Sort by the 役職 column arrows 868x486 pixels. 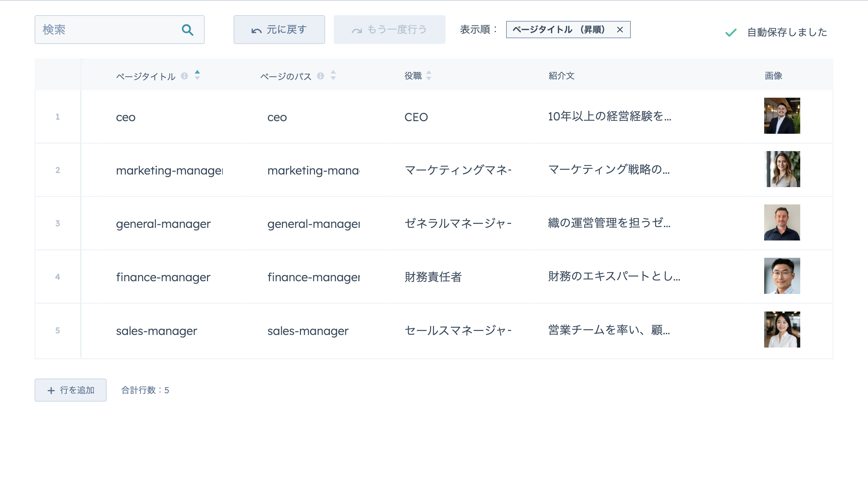coord(429,75)
